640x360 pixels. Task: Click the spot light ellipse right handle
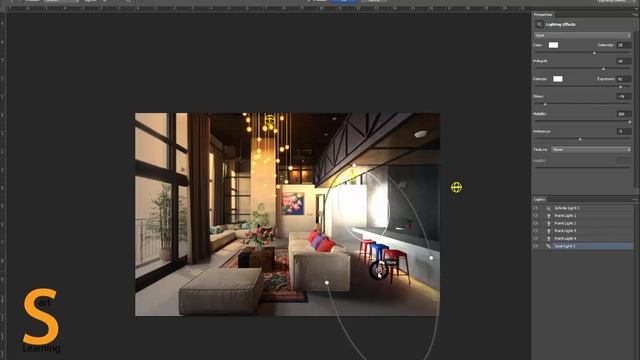(431, 258)
